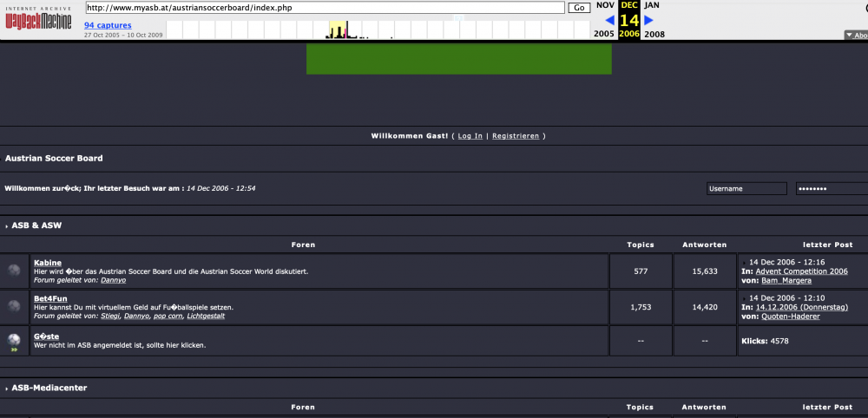Open the Kabine forum

point(48,263)
